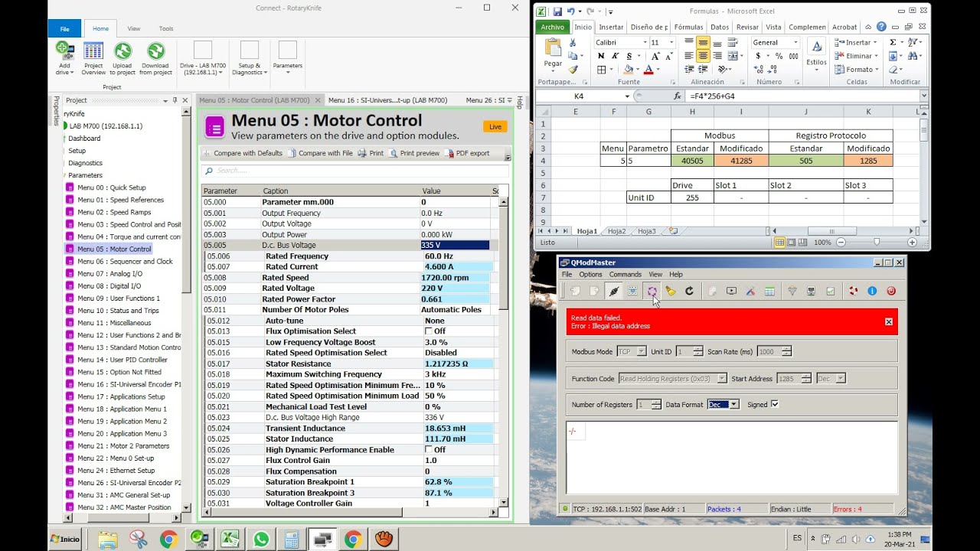Click the orange Live toggle button
This screenshot has width=980, height=551.
pos(495,127)
